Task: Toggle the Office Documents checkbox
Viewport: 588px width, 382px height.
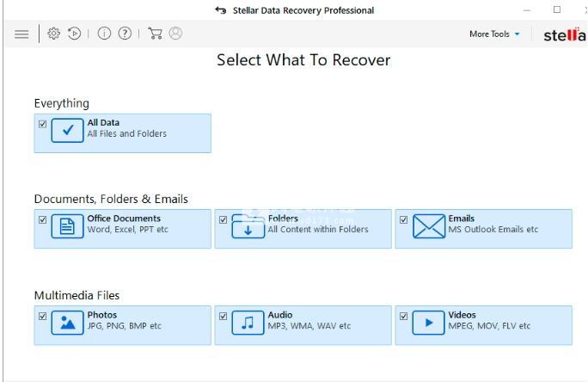Action: tap(42, 219)
